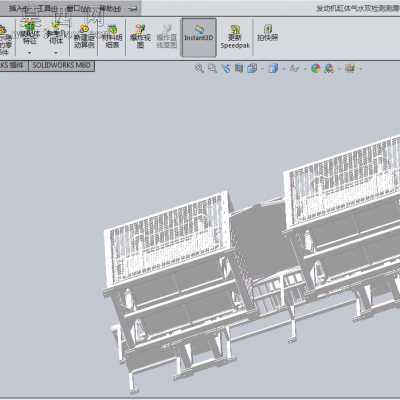Take a snapshot with 拍快照
Screen dimensions: 400x400
click(x=267, y=33)
